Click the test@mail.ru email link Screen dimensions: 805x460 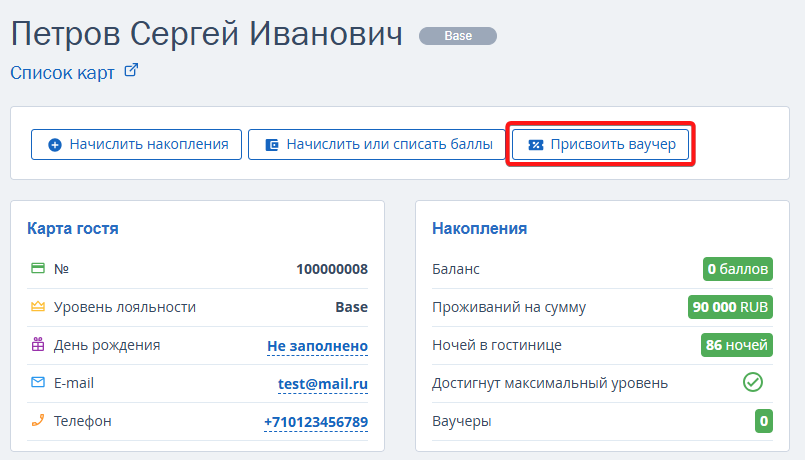(x=323, y=384)
